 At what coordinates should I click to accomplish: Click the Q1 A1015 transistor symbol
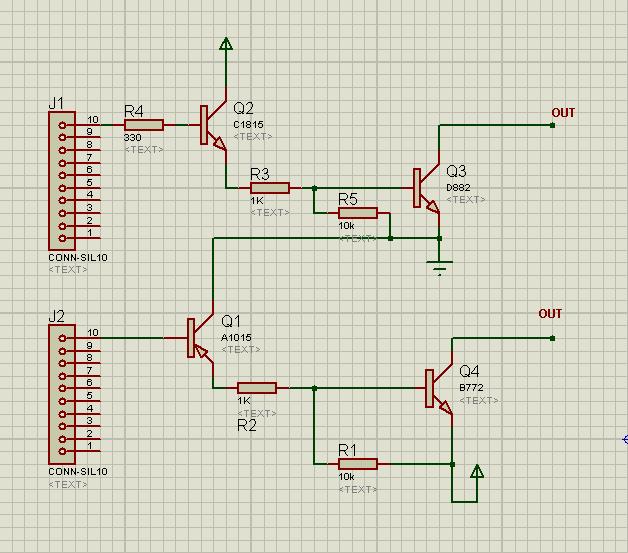[200, 338]
